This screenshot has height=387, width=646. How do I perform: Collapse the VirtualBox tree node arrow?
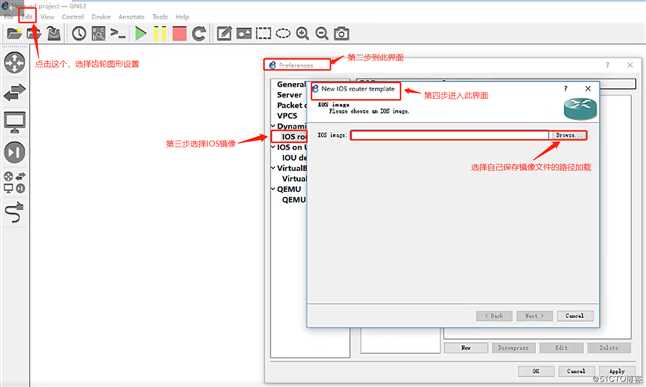click(273, 168)
